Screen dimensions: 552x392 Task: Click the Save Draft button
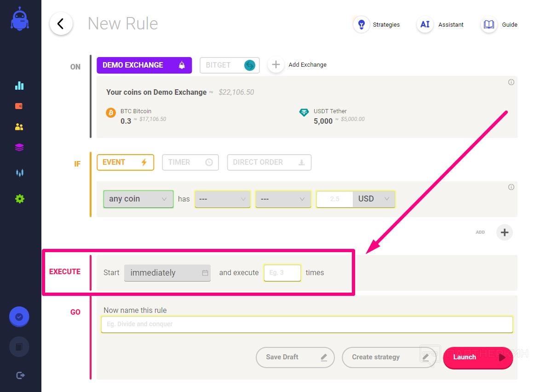click(295, 357)
